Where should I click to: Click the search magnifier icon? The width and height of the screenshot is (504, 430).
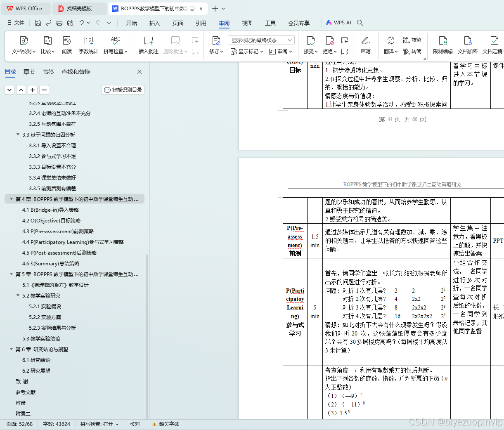(x=360, y=23)
